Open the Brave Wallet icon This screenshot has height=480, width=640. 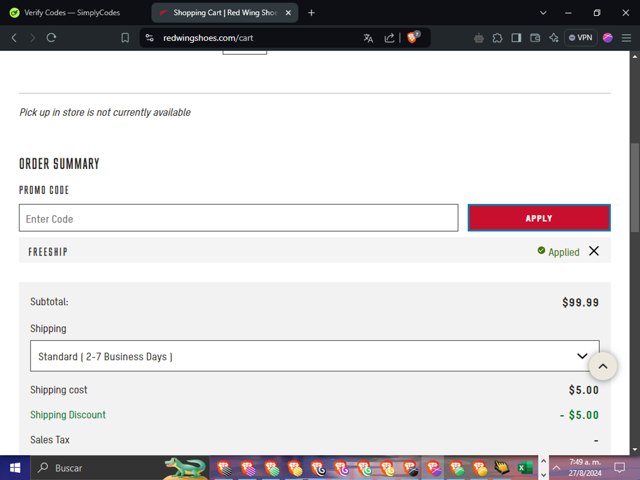coord(535,38)
